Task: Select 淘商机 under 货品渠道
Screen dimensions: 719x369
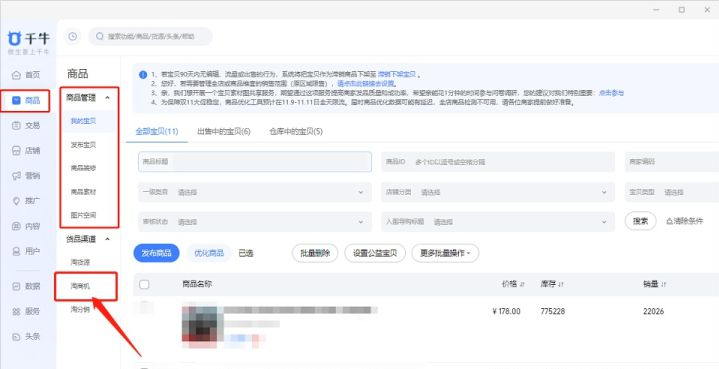Action: click(80, 286)
